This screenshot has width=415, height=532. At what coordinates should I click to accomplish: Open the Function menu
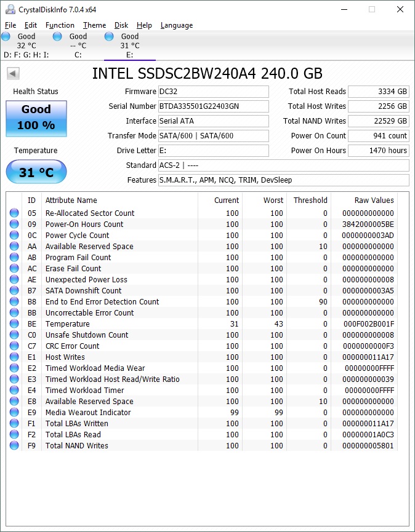[x=60, y=25]
